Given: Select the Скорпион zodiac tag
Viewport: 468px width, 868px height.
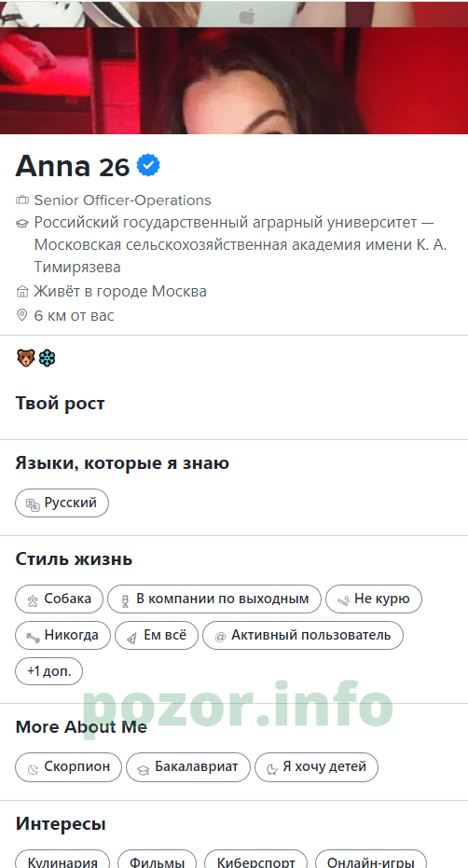Looking at the screenshot, I should pyautogui.click(x=68, y=766).
